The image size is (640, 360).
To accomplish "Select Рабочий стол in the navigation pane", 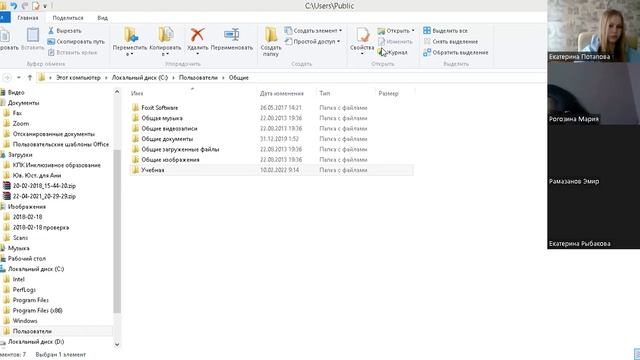I will pos(27,258).
